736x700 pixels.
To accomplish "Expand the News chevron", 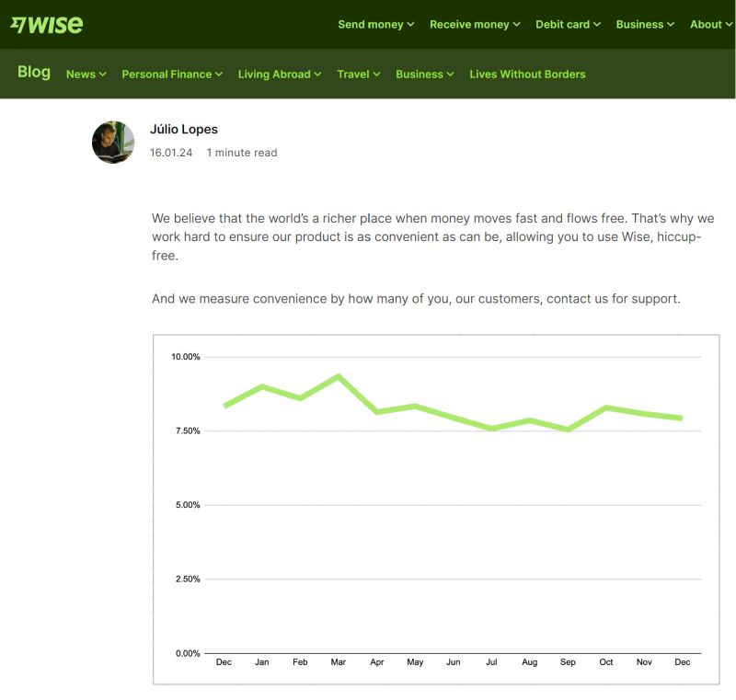I will point(102,75).
